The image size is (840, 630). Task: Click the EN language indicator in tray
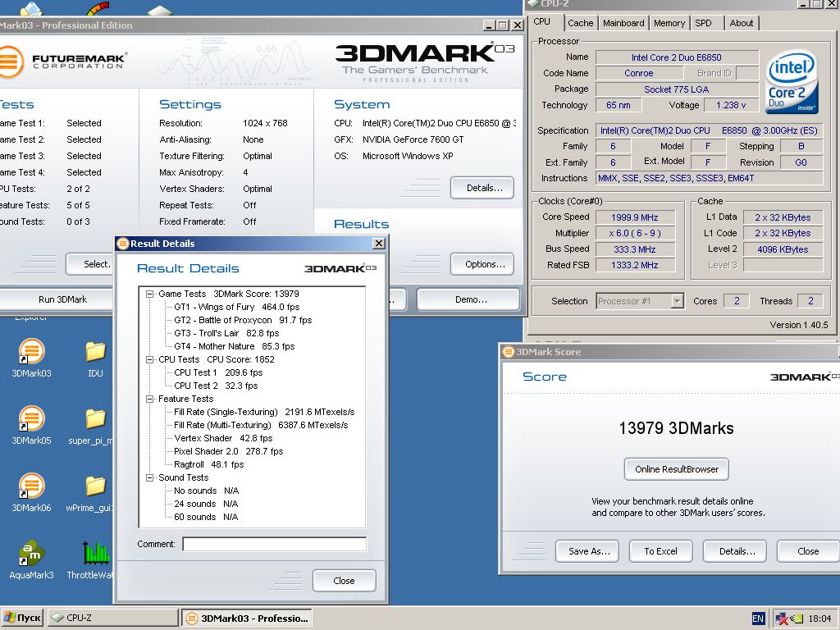point(758,619)
